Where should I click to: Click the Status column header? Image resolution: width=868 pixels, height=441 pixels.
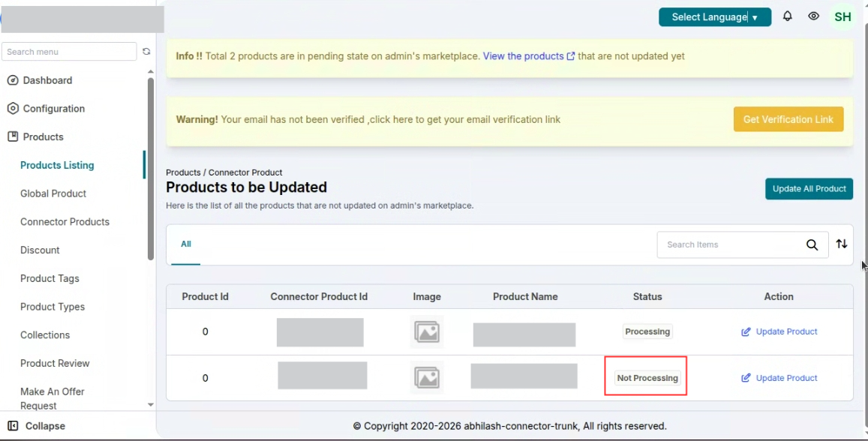pyautogui.click(x=647, y=296)
